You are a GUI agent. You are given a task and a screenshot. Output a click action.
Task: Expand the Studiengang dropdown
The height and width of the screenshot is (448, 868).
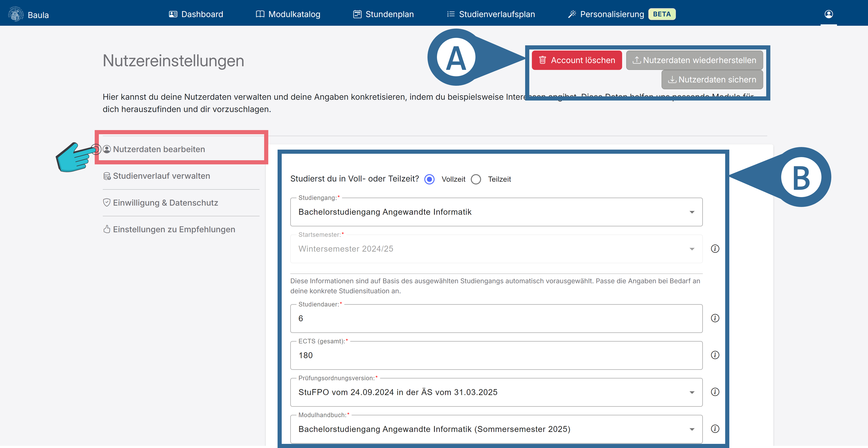496,212
